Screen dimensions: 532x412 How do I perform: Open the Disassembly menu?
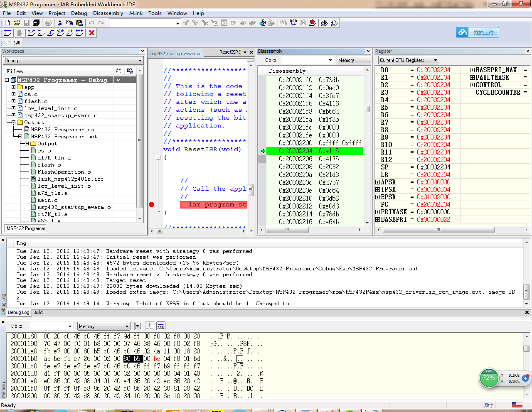click(x=108, y=13)
